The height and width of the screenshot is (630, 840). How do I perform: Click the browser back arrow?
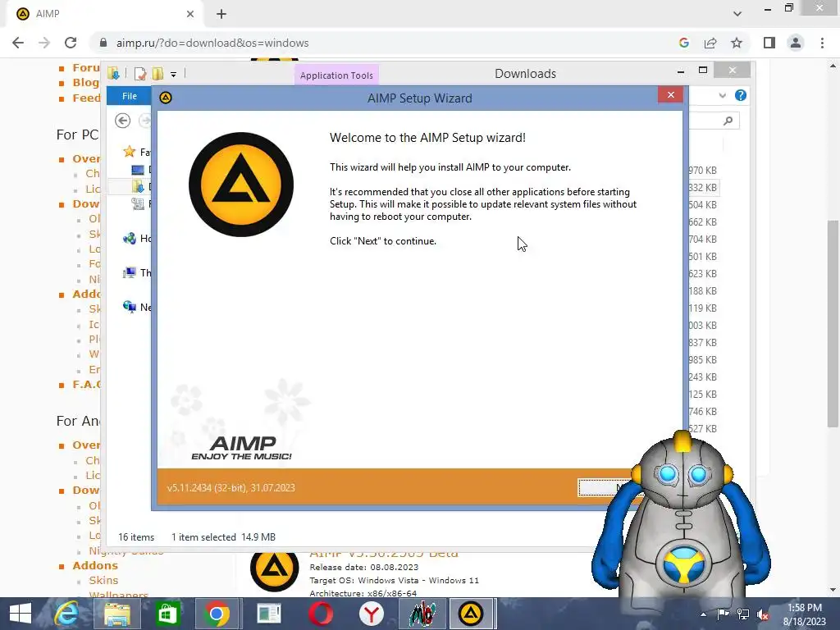(x=18, y=43)
